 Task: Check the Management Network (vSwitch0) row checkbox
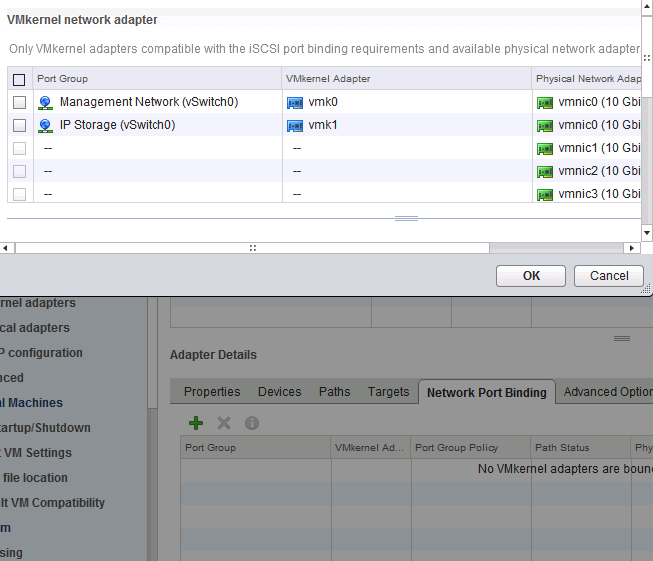pyautogui.click(x=19, y=102)
